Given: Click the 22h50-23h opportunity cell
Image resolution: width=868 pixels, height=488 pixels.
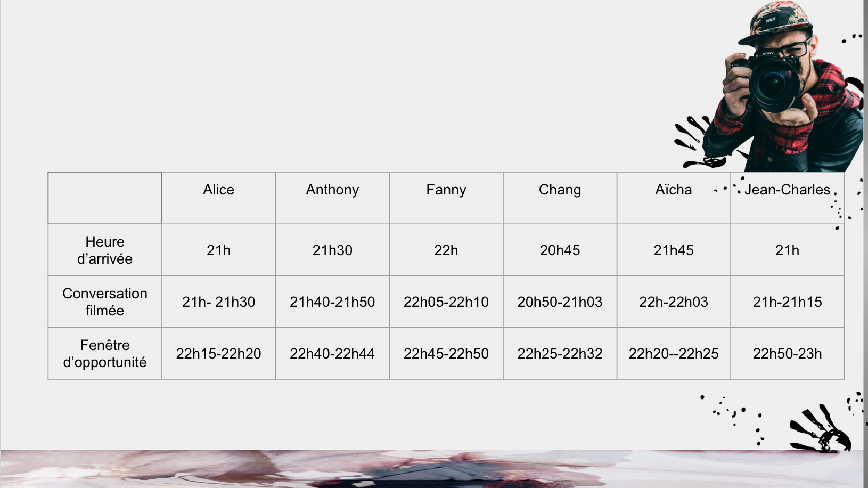Looking at the screenshot, I should coord(788,353).
